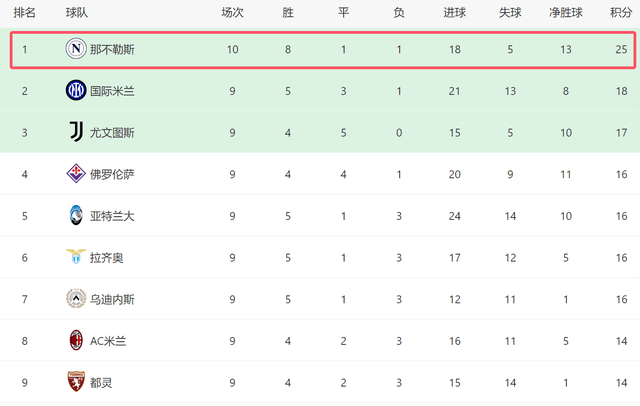Click the AC Milan crest
The image size is (640, 406).
click(x=76, y=340)
